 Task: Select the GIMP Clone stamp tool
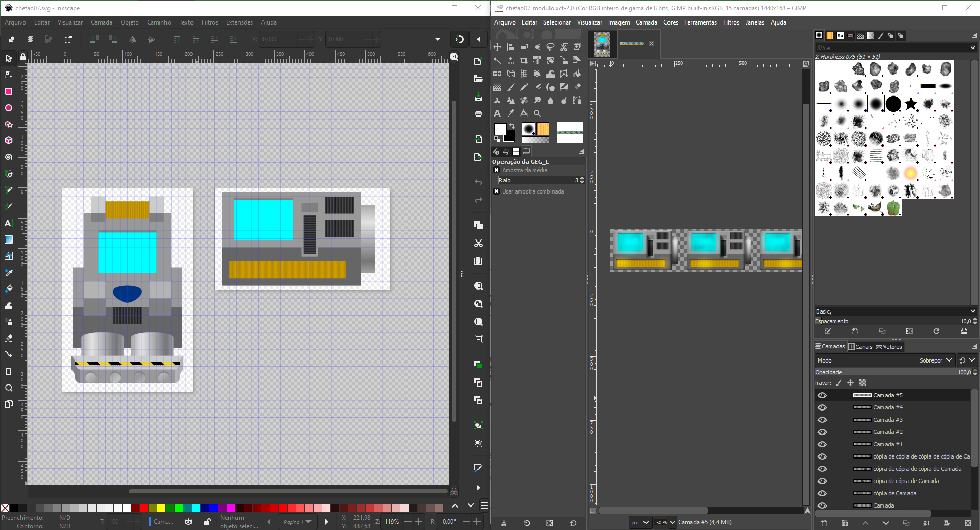497,100
